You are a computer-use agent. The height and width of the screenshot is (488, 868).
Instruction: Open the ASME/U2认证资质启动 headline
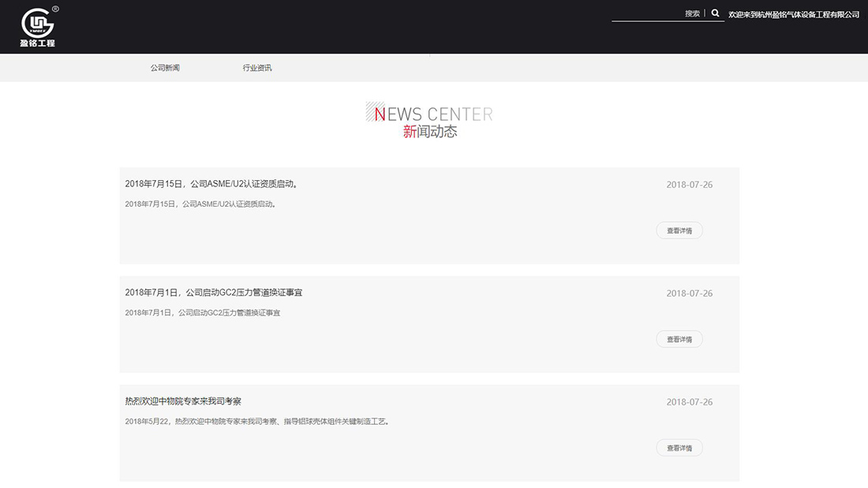tap(211, 184)
